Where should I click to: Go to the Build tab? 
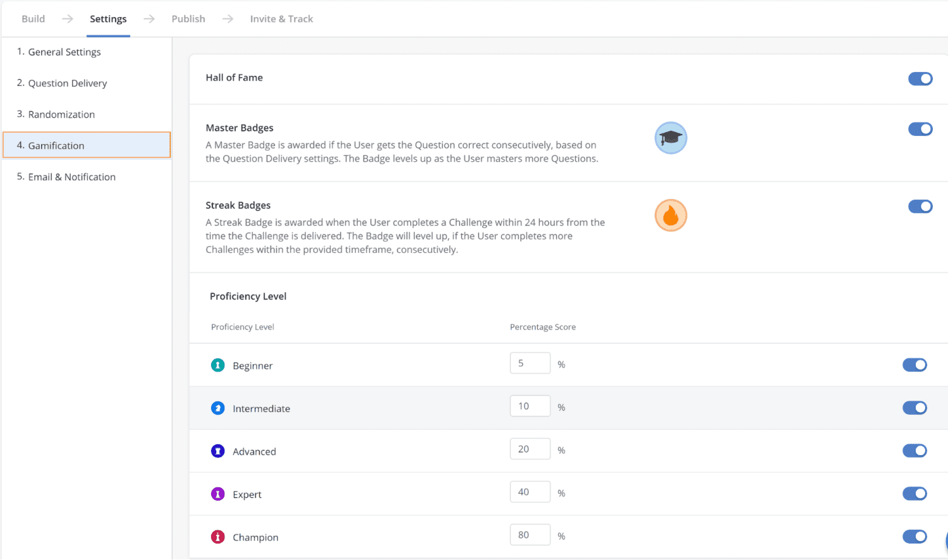coord(33,19)
